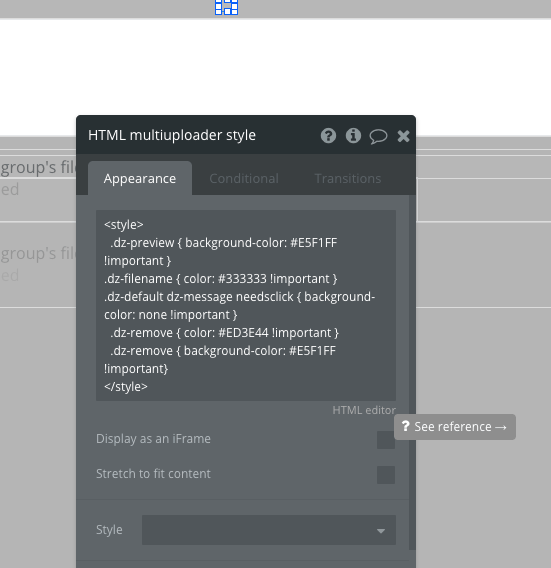Click the See reference question mark icon
This screenshot has height=568, width=551.
pos(406,426)
